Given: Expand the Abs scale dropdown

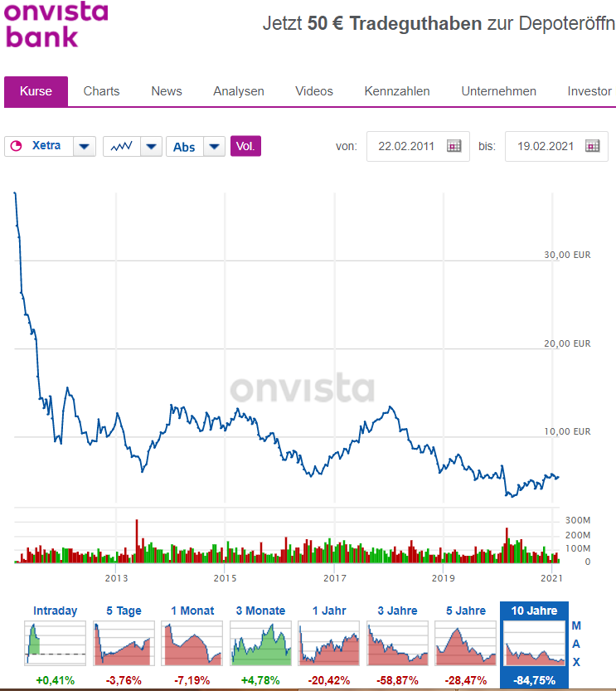Looking at the screenshot, I should pyautogui.click(x=215, y=146).
